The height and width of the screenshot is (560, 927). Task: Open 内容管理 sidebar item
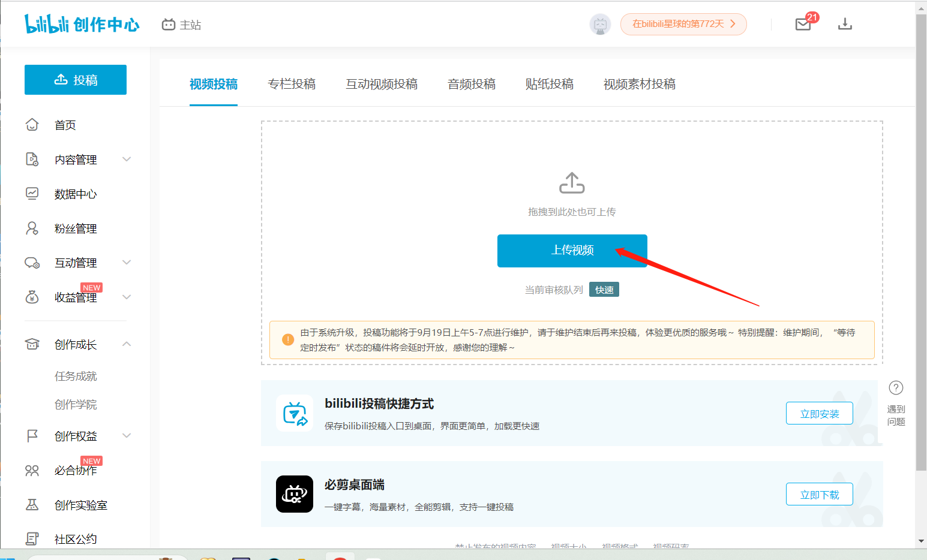click(x=76, y=159)
